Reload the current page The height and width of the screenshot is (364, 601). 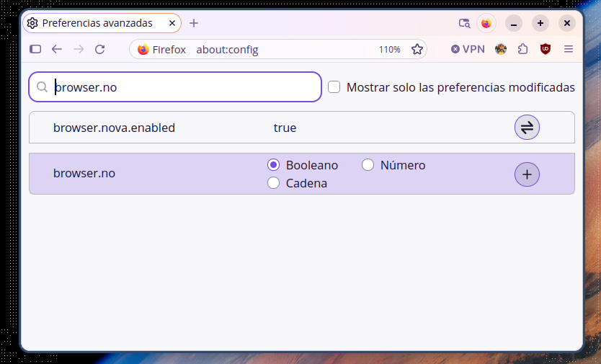point(100,49)
